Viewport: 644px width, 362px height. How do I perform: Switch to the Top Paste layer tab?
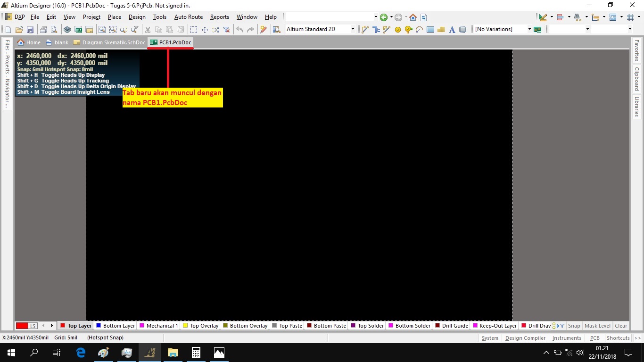(x=287, y=326)
